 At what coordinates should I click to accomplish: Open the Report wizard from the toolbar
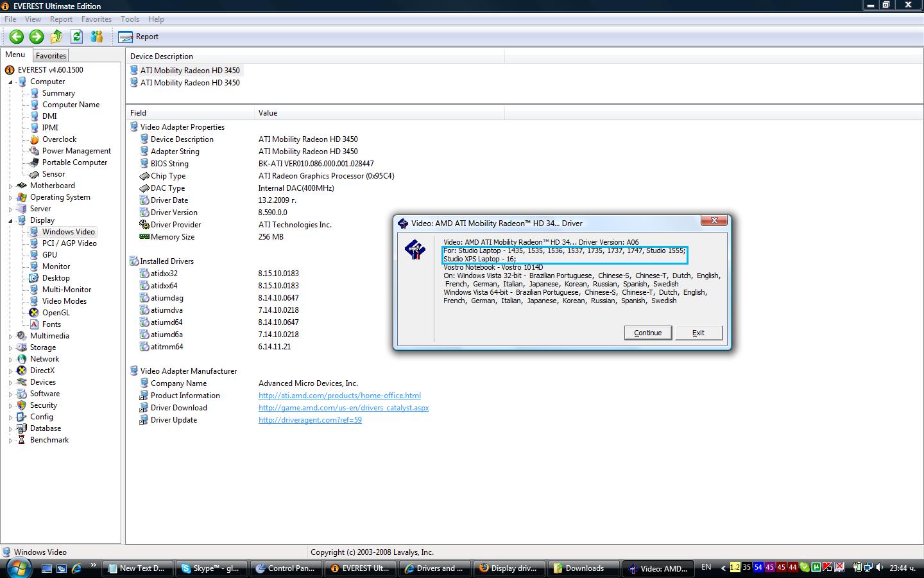[139, 37]
